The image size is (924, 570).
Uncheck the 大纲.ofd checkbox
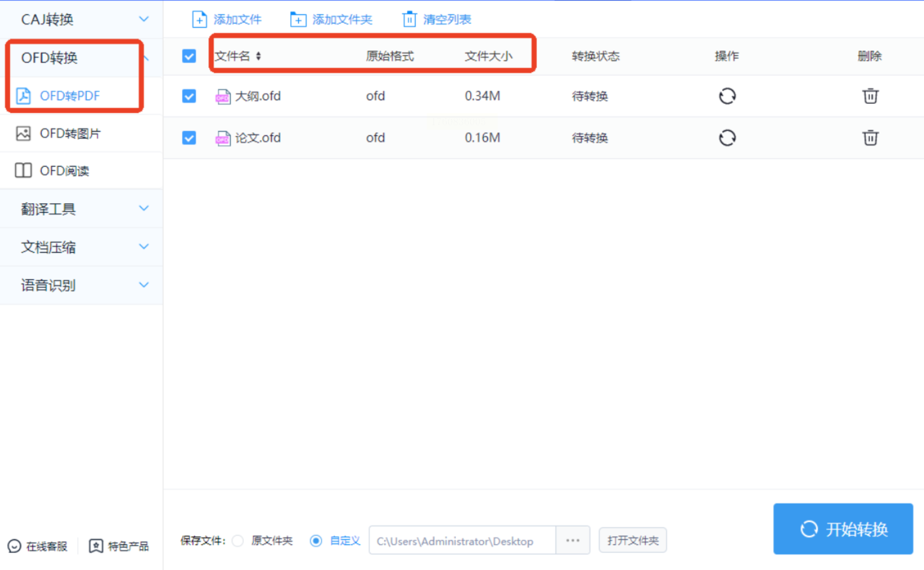coord(189,96)
